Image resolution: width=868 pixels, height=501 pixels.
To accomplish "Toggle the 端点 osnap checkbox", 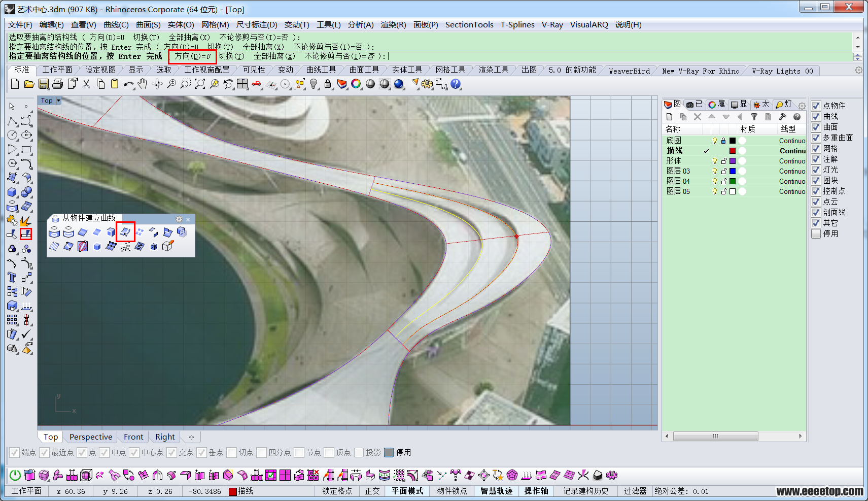I will click(14, 452).
